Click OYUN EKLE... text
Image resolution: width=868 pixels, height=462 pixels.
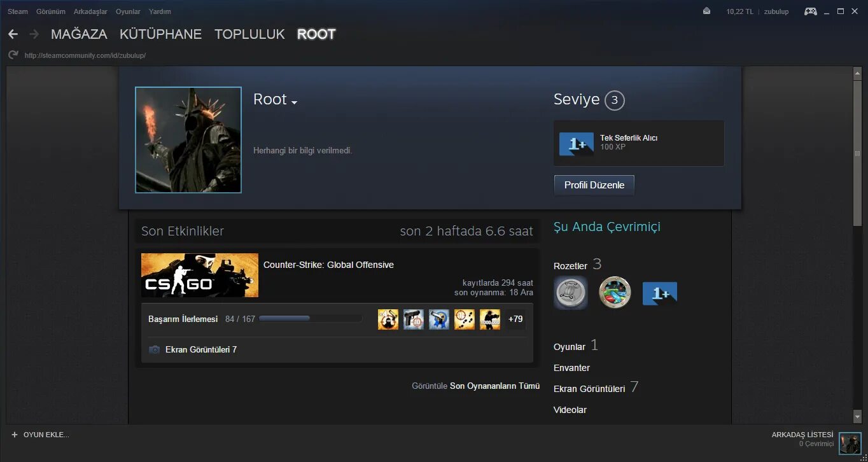46,435
